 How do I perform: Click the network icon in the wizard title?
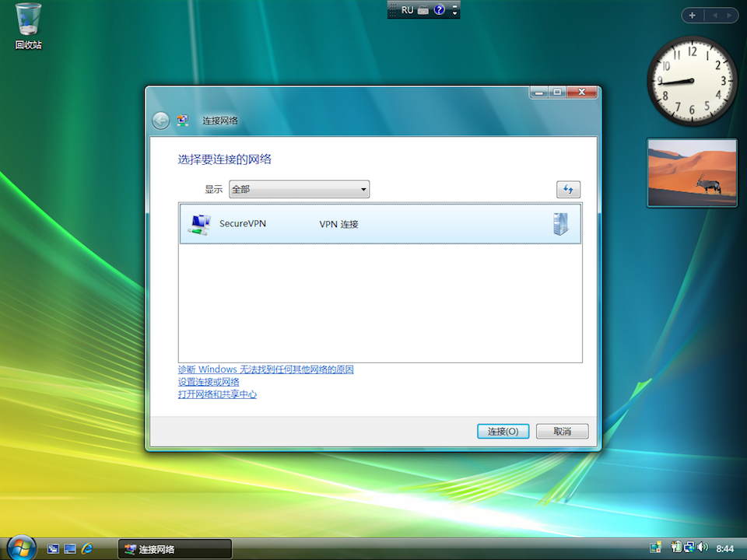click(x=182, y=121)
